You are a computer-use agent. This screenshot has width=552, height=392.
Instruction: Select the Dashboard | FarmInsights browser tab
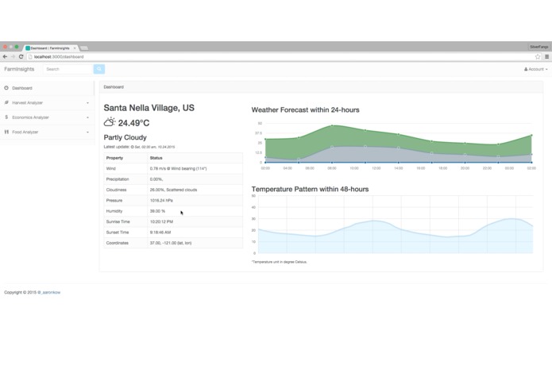point(50,48)
